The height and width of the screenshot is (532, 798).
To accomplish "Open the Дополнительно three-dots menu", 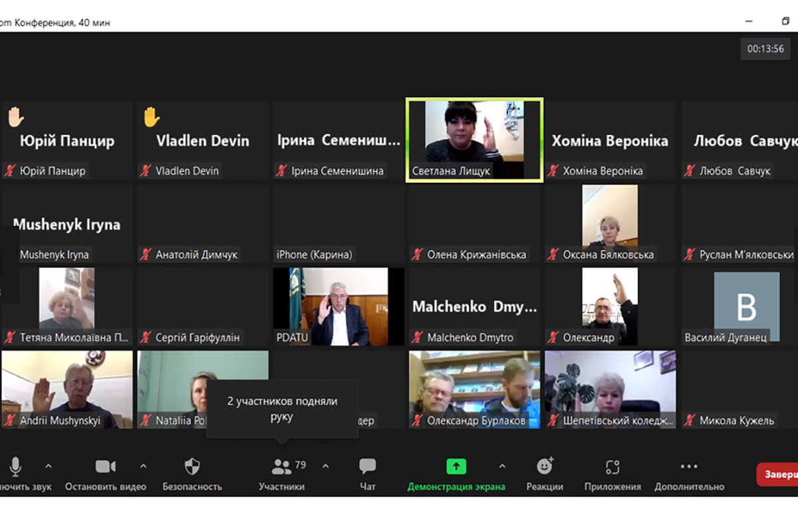I will coord(689,467).
